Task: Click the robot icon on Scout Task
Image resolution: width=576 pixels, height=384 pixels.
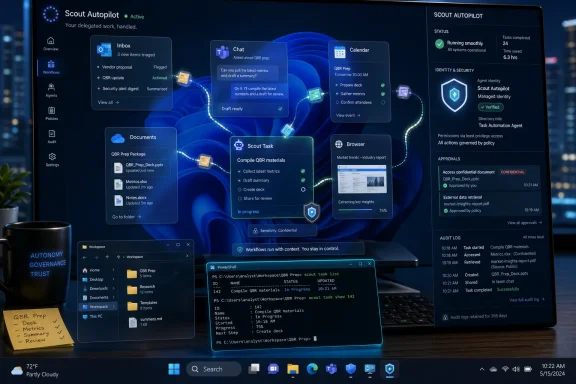Action: point(239,145)
